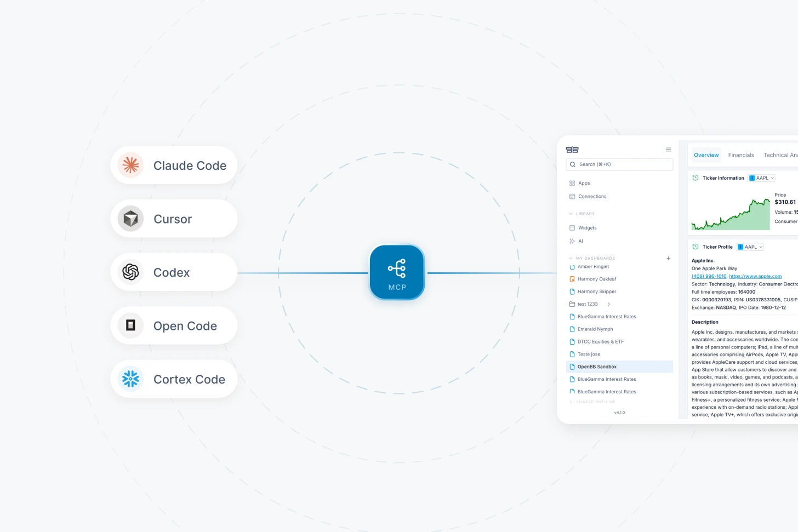
Task: Click the Ticker Profile widget title
Action: point(717,247)
